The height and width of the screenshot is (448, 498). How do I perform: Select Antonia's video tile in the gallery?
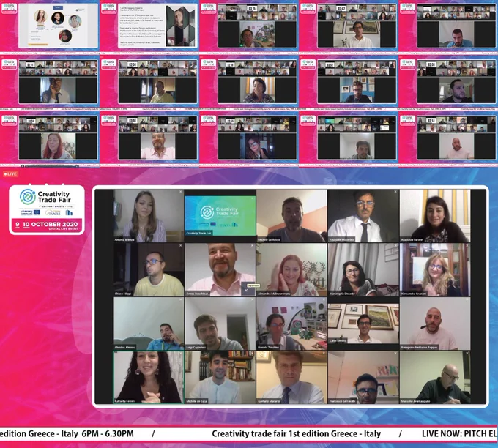[x=149, y=216]
